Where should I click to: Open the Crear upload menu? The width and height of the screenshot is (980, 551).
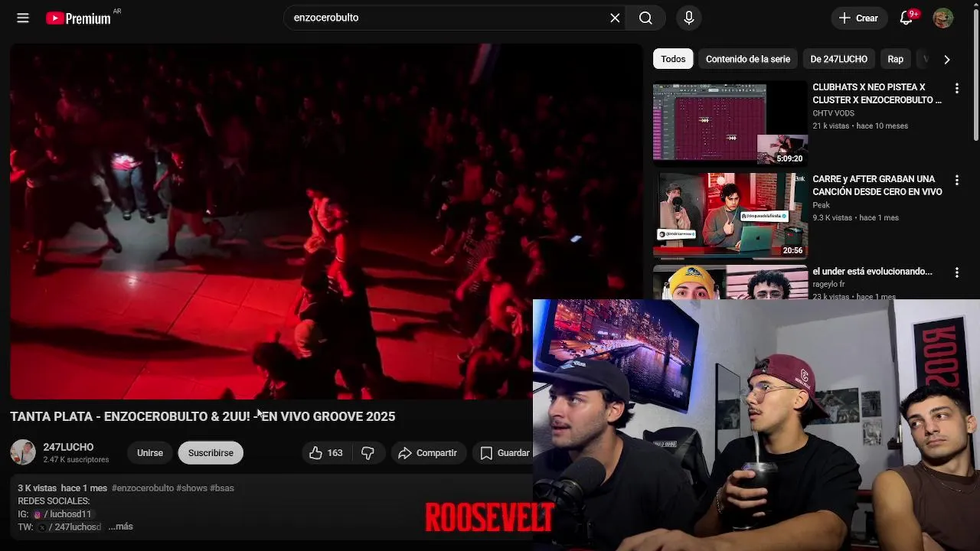click(x=859, y=18)
